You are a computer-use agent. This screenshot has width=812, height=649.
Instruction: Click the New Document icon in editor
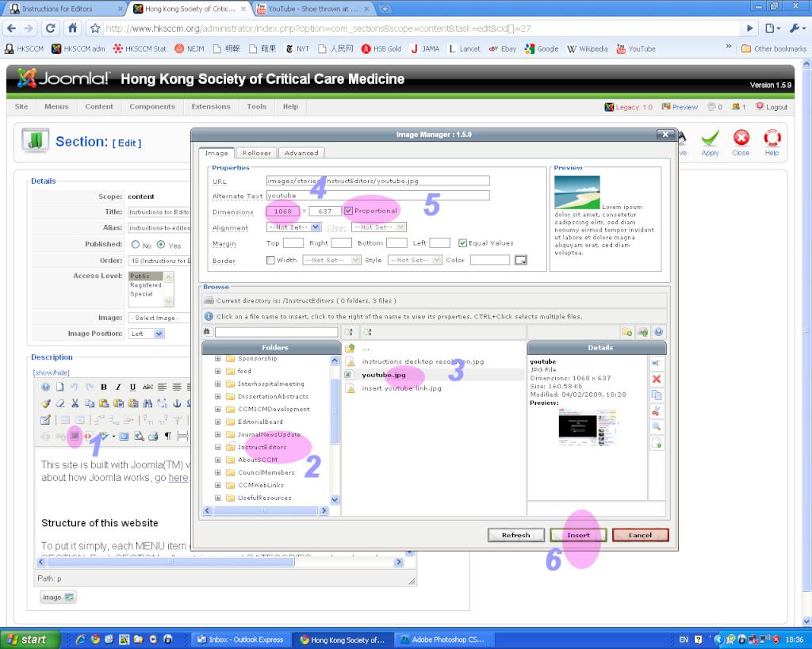[60, 387]
